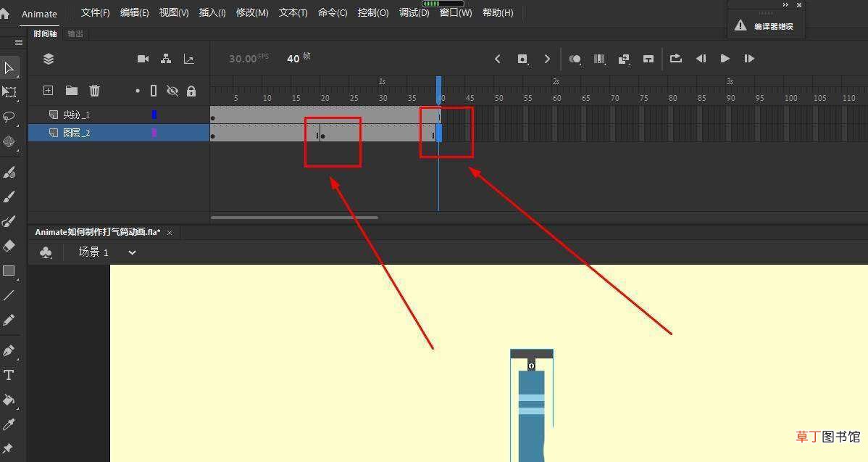Image resolution: width=868 pixels, height=462 pixels.
Task: Click the 编译器错误 warning button
Action: click(766, 26)
